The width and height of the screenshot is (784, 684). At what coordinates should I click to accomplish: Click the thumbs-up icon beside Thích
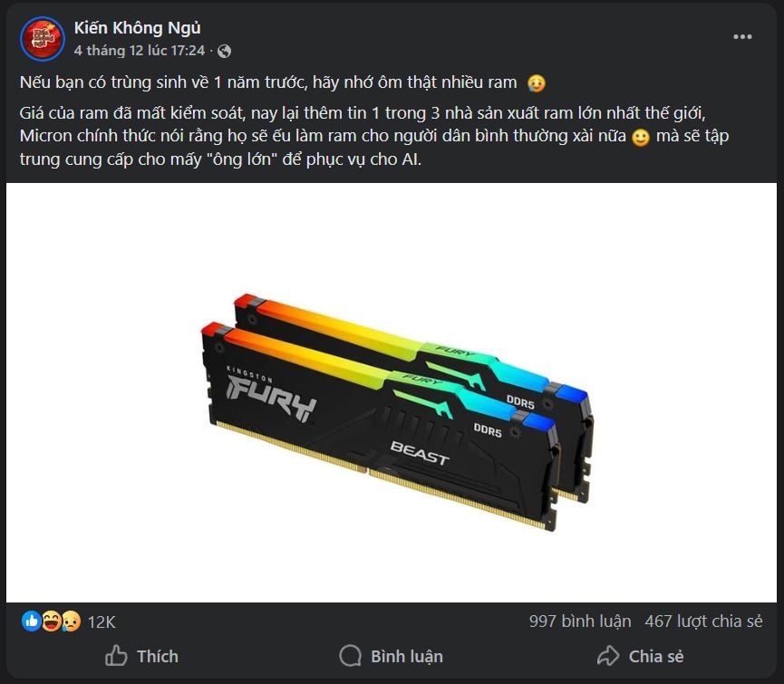click(x=116, y=656)
